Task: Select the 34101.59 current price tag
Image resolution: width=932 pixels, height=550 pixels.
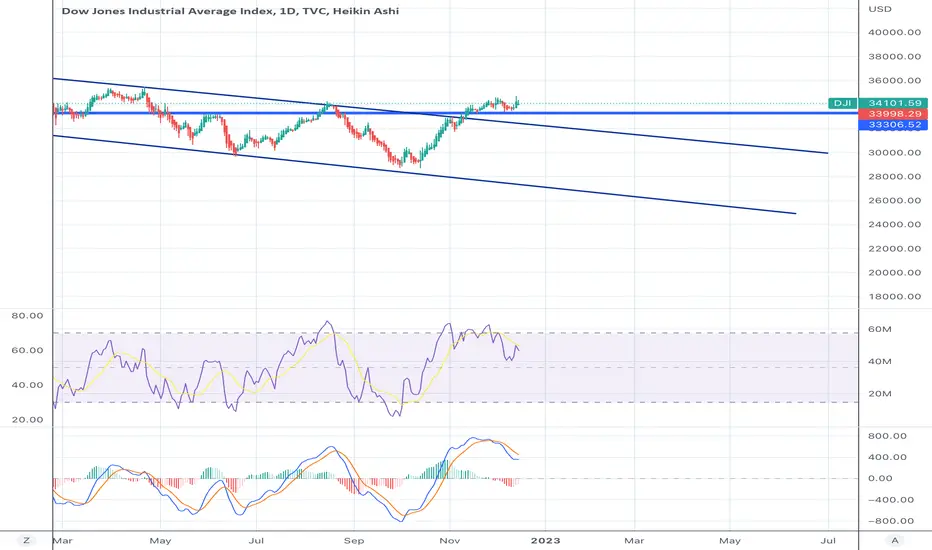Action: [893, 103]
